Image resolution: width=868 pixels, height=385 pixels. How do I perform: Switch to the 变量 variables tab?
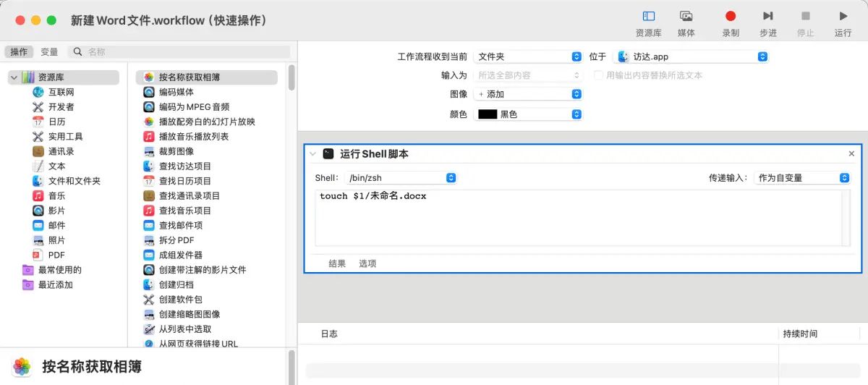[49, 52]
